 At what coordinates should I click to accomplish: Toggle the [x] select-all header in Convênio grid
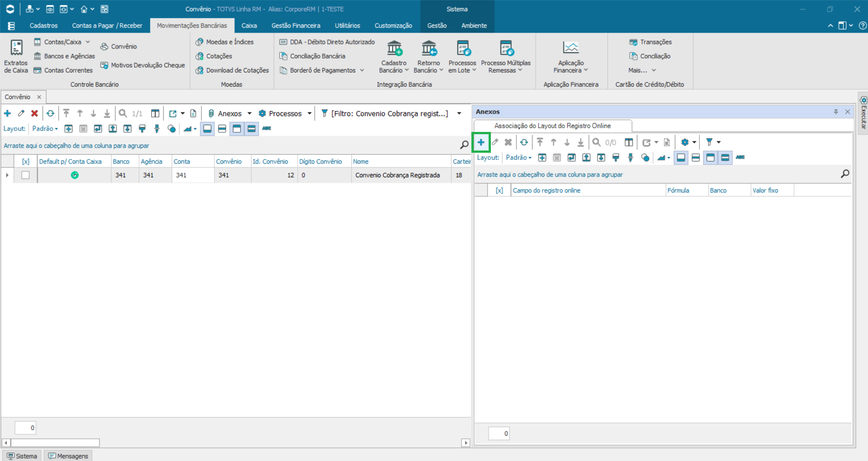click(26, 161)
